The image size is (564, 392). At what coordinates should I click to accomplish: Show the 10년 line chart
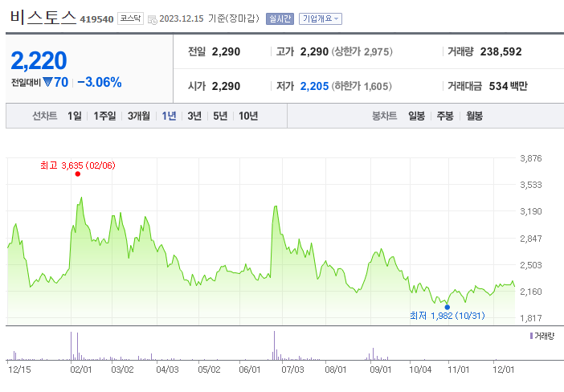click(x=248, y=116)
